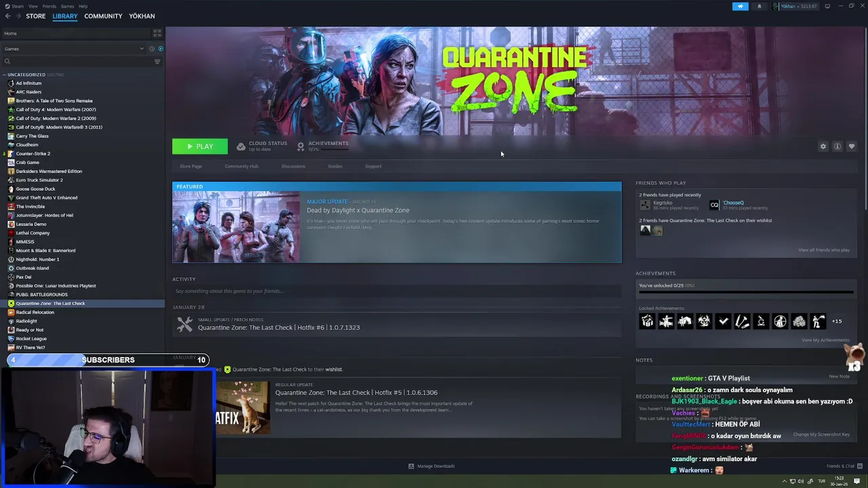Image resolution: width=868 pixels, height=488 pixels.
Task: Open the Community Hub link
Action: [241, 166]
